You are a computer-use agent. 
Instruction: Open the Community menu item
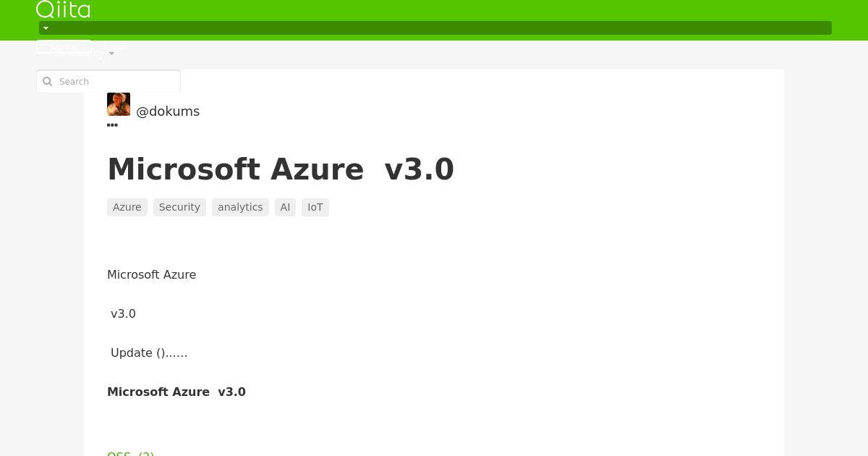78,54
